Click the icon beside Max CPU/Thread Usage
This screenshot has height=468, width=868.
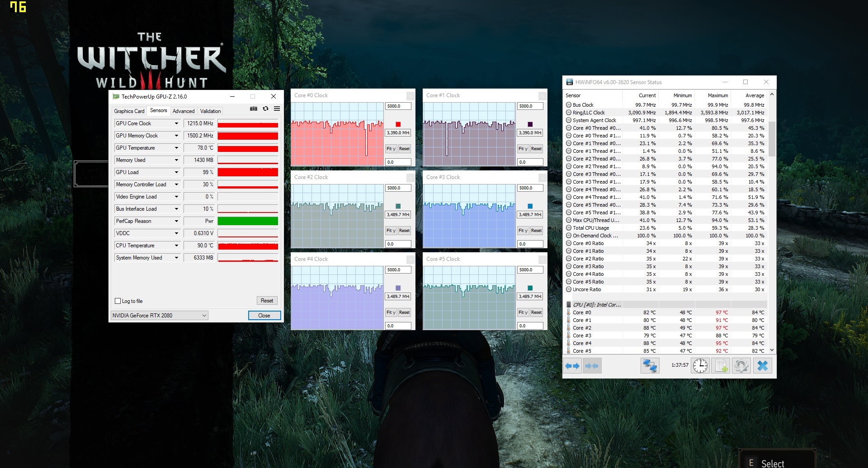(x=569, y=220)
